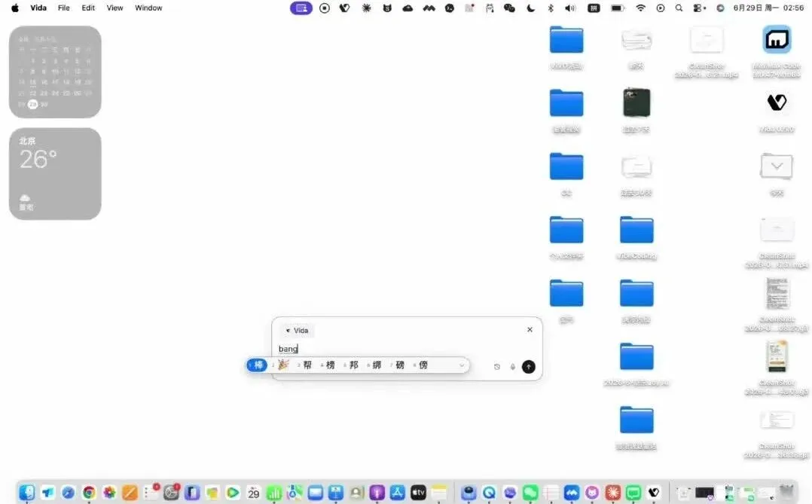The width and height of the screenshot is (812, 504).
Task: Open Google Chrome from the Dock
Action: click(89, 492)
